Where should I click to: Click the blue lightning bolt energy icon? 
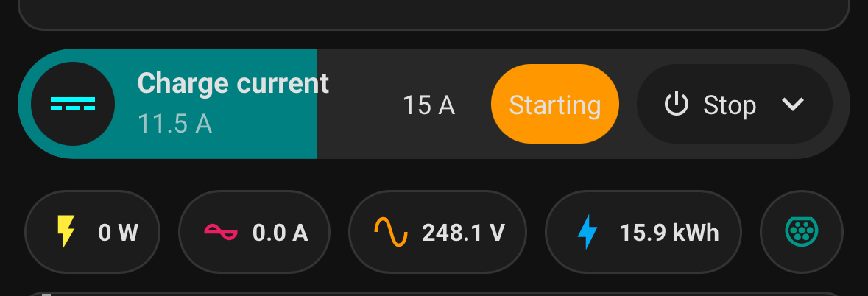pyautogui.click(x=588, y=232)
